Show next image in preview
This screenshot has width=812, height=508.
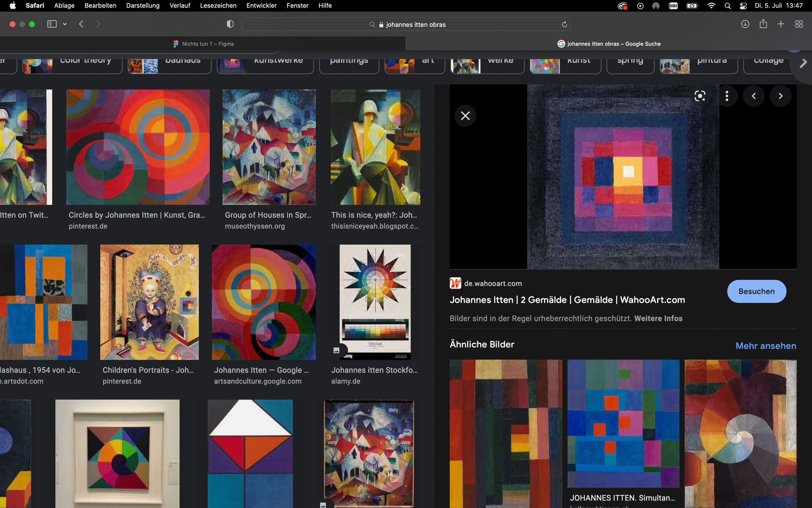click(x=781, y=96)
